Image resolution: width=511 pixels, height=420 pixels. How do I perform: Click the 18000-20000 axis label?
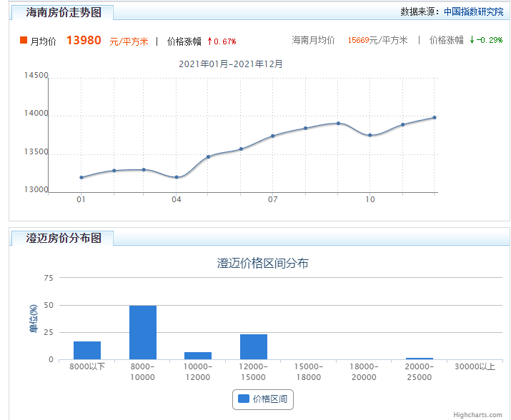(x=364, y=371)
